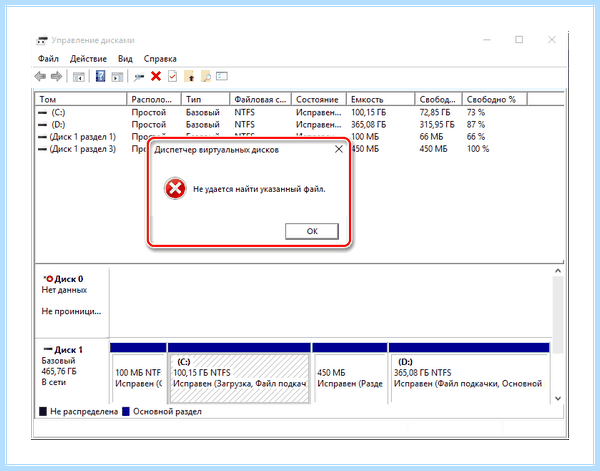Click the 465,76 ГБ size under Диск 1

click(59, 371)
